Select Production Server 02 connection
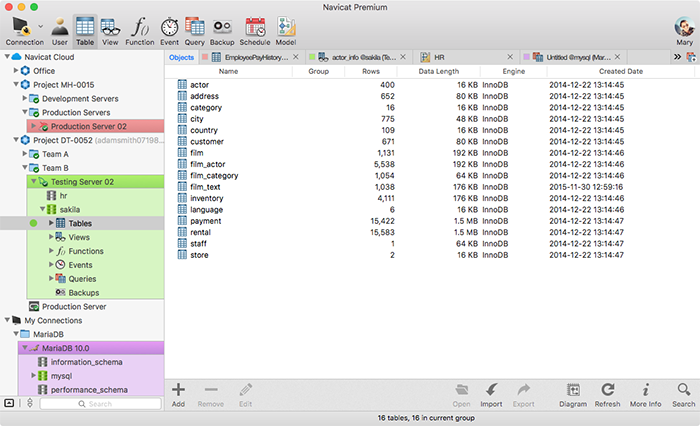700x426 pixels. [95, 126]
